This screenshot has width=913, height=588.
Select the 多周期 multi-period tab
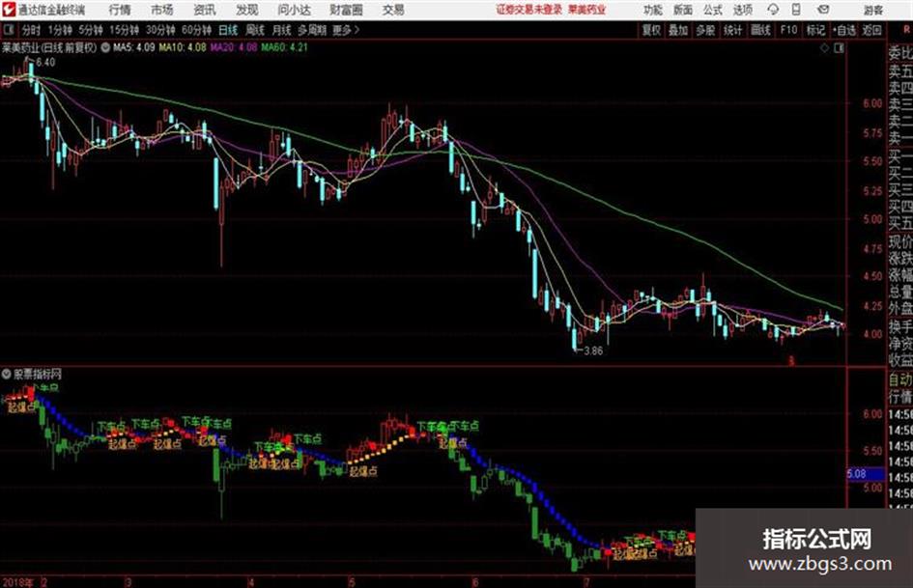(x=312, y=30)
